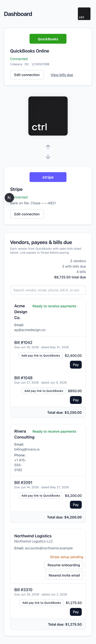Click the large ctrl logo tile
The image size is (96, 644).
tap(48, 116)
